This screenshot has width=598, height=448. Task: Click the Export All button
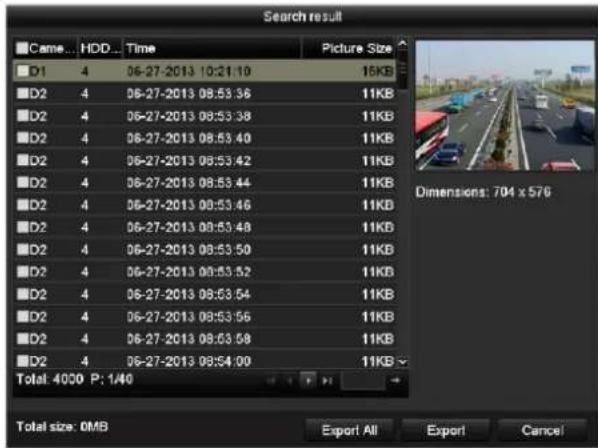(349, 430)
